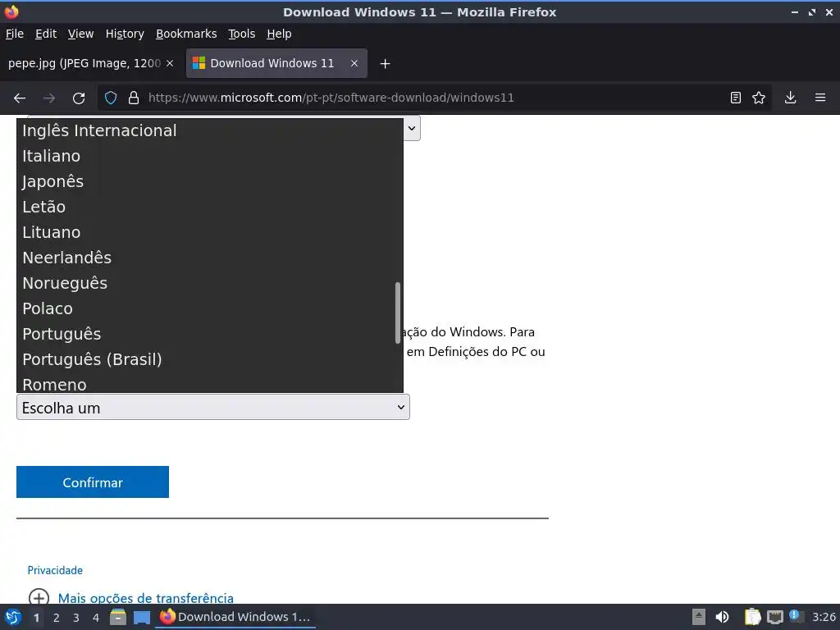Switch to workspace 4
The height and width of the screenshot is (630, 840).
(96, 618)
